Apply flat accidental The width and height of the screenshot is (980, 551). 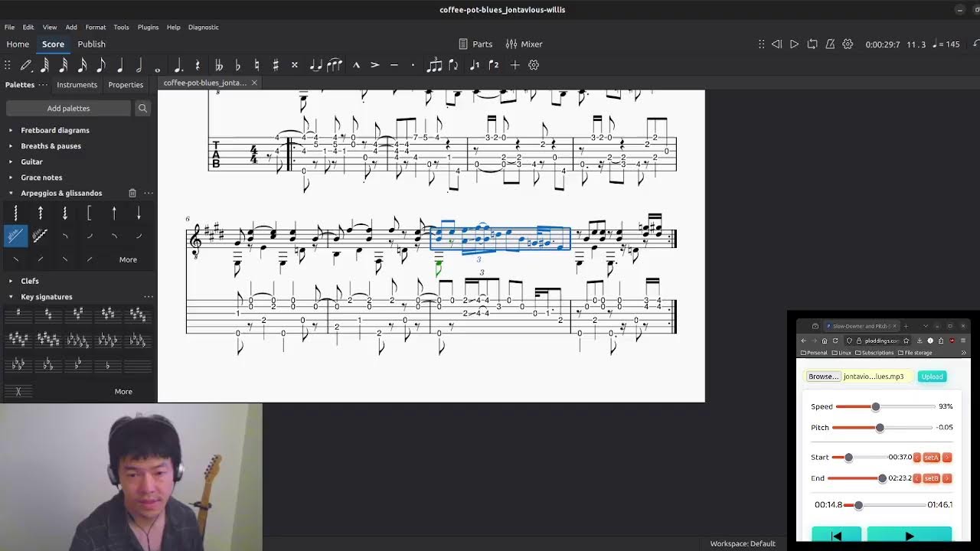(x=237, y=65)
